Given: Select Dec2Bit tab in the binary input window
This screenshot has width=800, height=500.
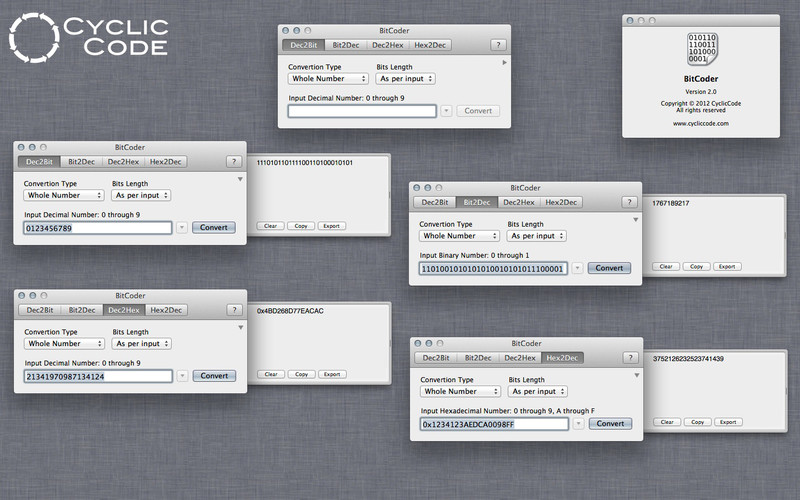Looking at the screenshot, I should click(x=435, y=202).
